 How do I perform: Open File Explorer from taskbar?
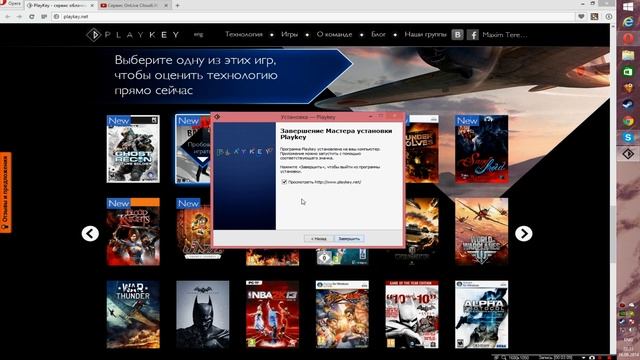point(628,55)
